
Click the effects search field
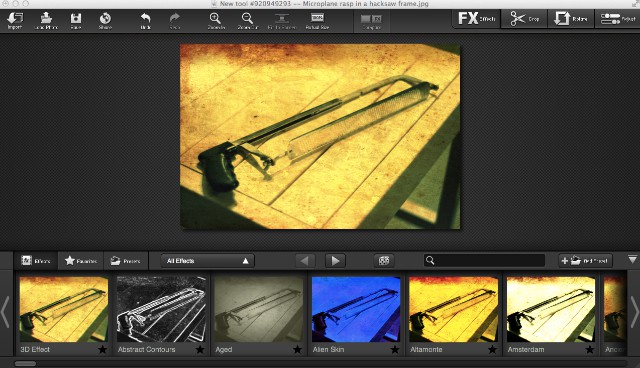[x=484, y=260]
